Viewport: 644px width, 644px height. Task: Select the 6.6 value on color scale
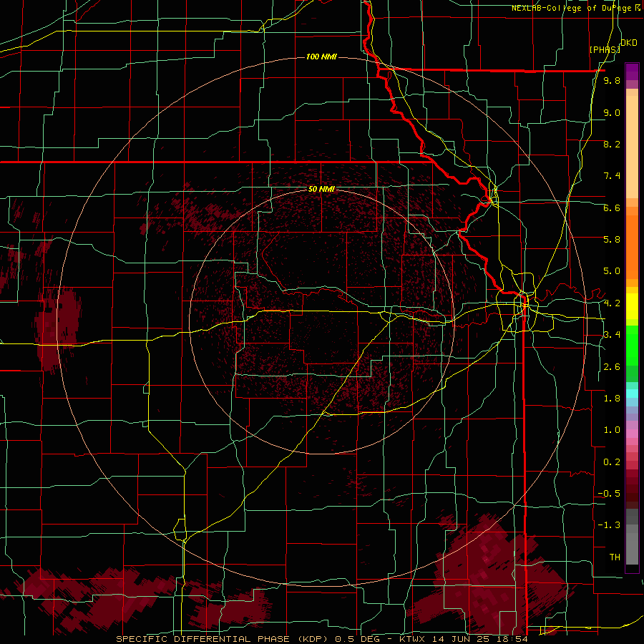(x=612, y=208)
